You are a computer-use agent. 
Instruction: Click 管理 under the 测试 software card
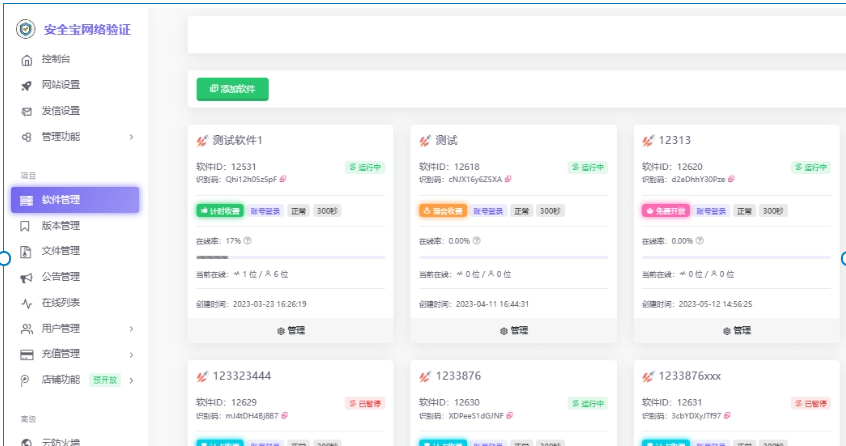[513, 330]
